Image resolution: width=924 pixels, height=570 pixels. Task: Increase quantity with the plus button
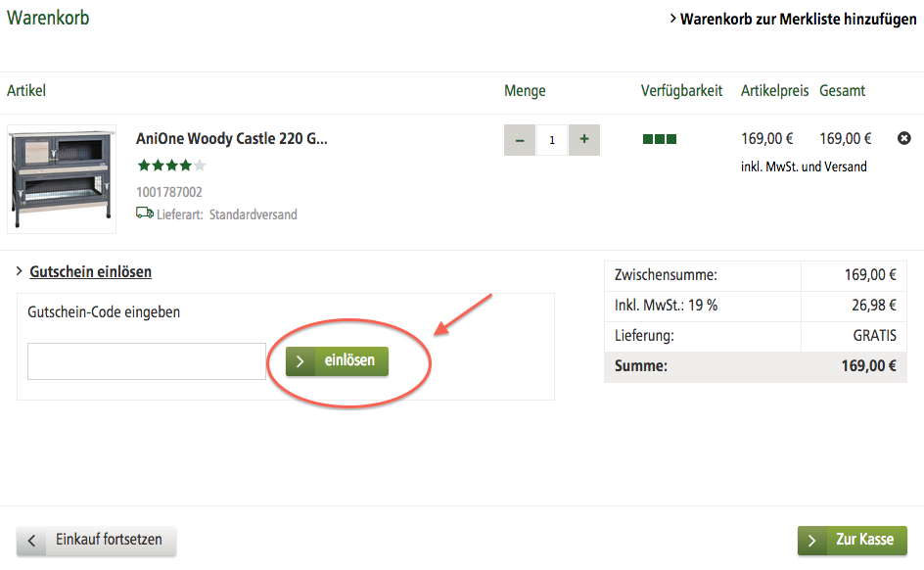pos(584,140)
